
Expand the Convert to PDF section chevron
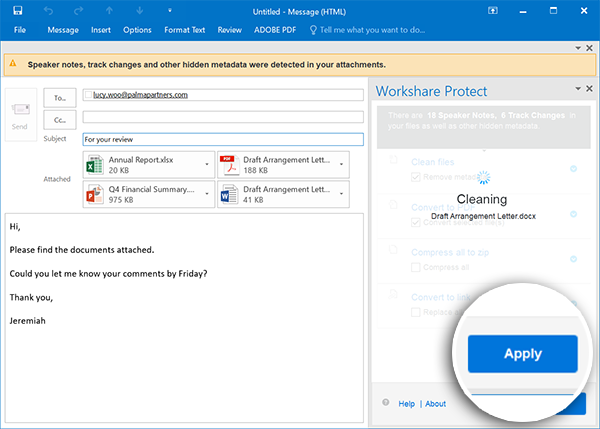pyautogui.click(x=573, y=214)
